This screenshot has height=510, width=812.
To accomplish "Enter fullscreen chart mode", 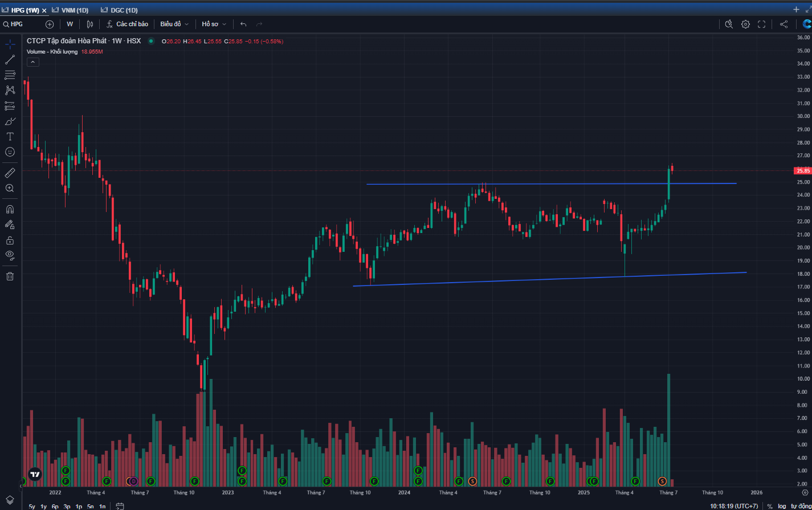I will pos(761,24).
